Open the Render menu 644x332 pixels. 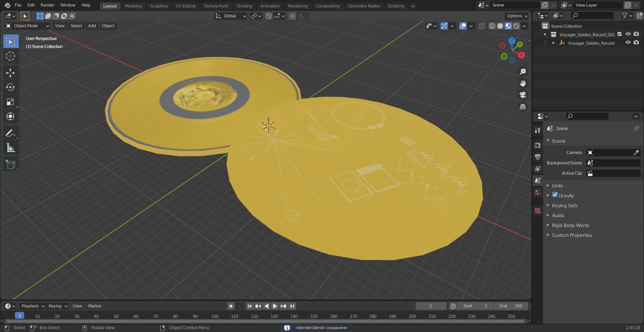[x=47, y=5]
